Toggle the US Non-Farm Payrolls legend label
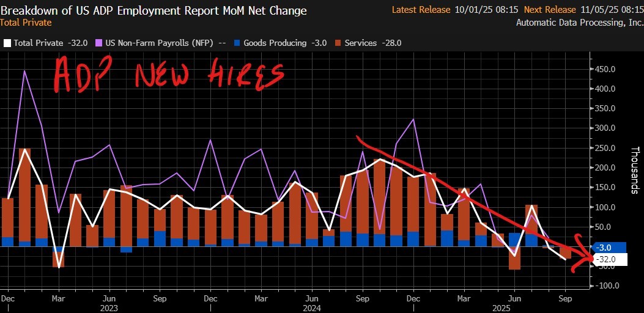644x313 pixels. point(160,43)
